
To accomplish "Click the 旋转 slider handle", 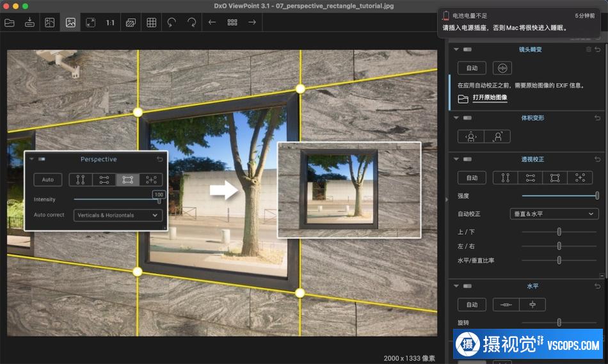I will point(559,322).
